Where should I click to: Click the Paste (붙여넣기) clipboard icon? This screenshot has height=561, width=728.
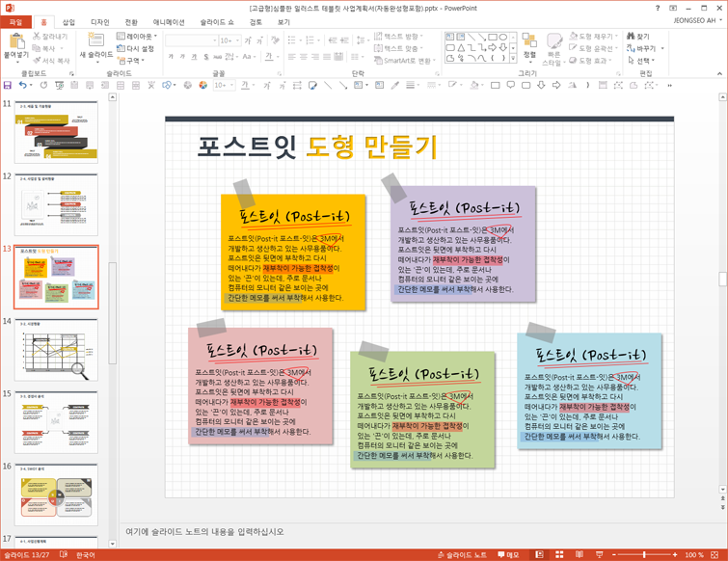tap(16, 41)
